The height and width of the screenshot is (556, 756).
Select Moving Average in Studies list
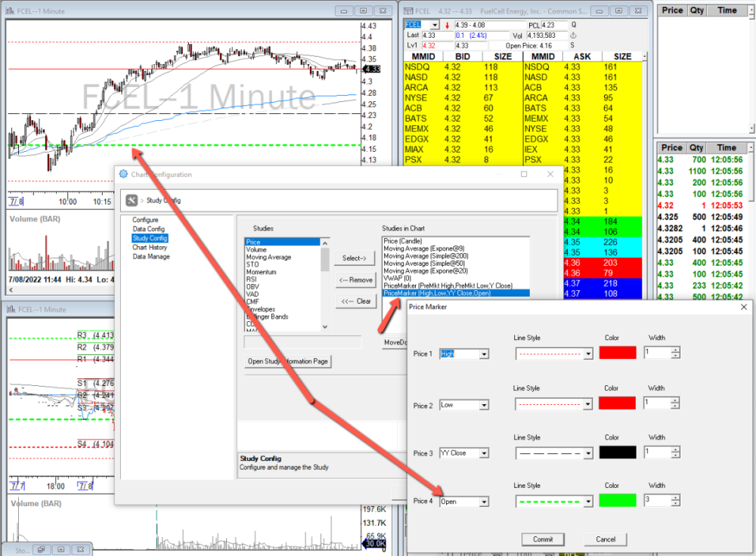[268, 258]
